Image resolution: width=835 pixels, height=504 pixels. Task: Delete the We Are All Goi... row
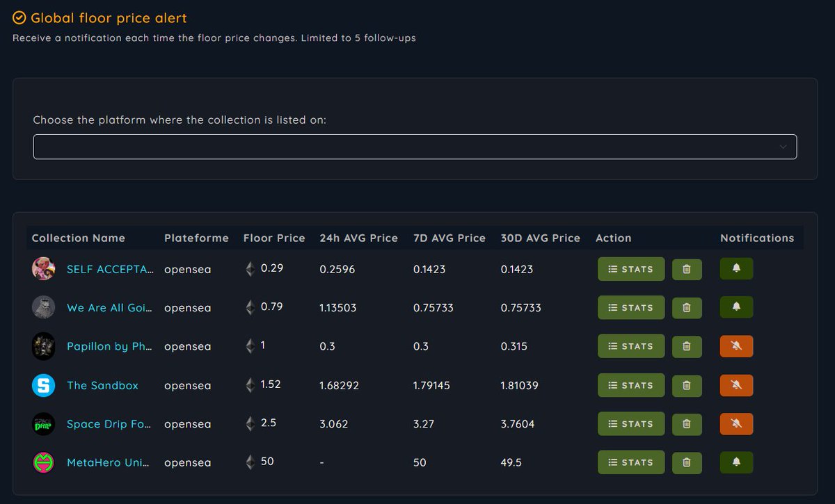tap(687, 308)
